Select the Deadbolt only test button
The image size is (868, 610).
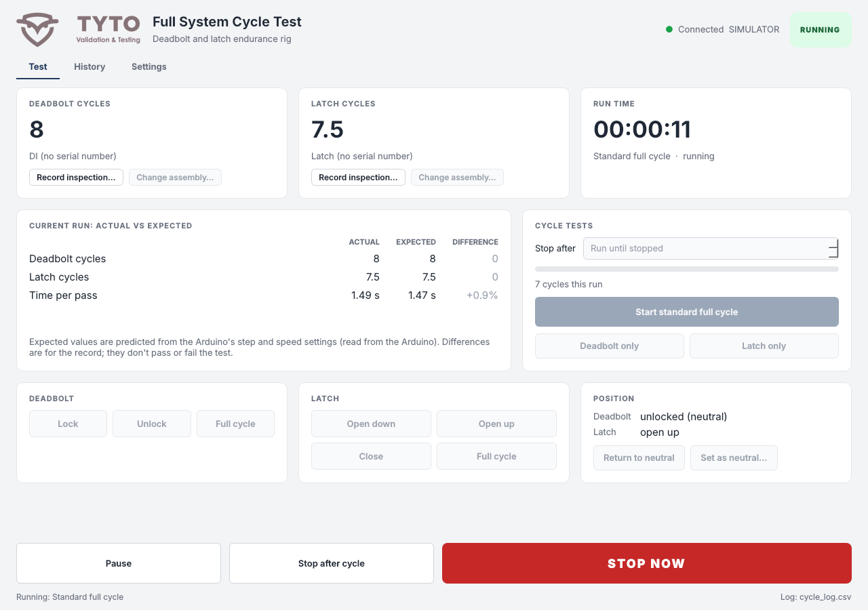tap(610, 346)
